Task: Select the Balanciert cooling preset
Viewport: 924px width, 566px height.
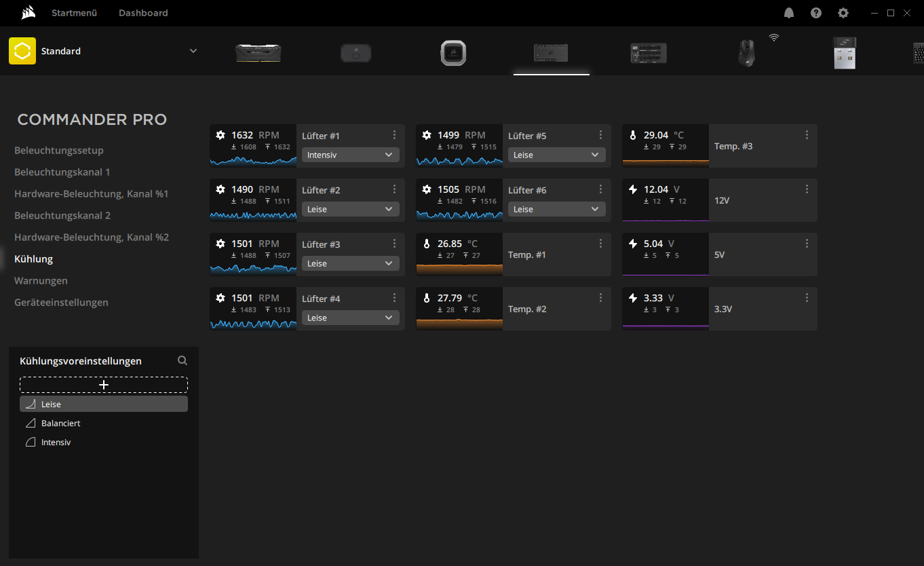Action: coord(104,423)
